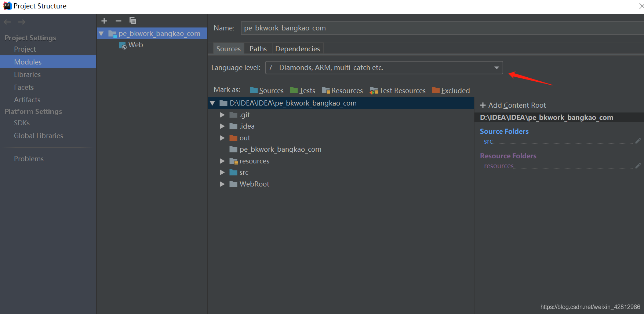Collapse the D:\IDEA\IDEA content root tree
The width and height of the screenshot is (644, 314).
pyautogui.click(x=212, y=103)
